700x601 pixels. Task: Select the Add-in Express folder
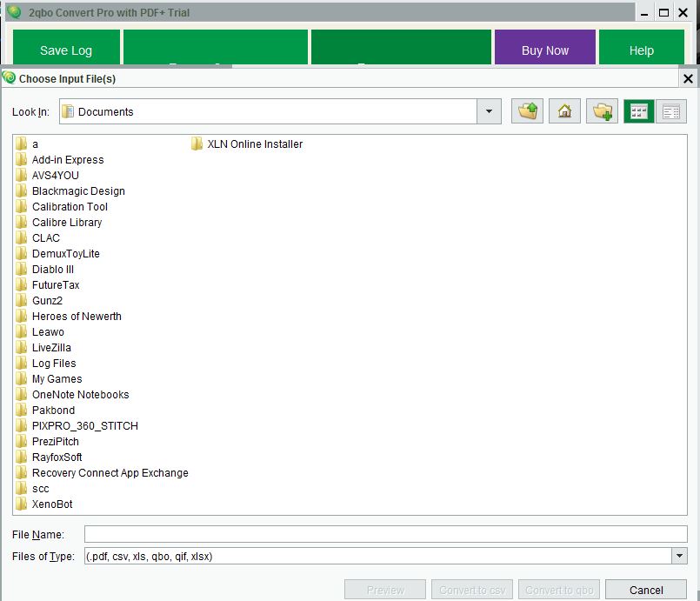[x=59, y=159]
